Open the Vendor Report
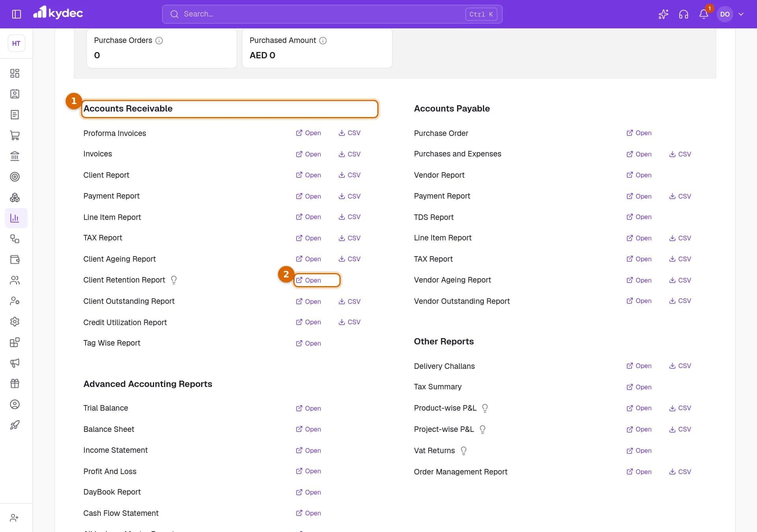Image resolution: width=757 pixels, height=532 pixels. click(x=639, y=175)
